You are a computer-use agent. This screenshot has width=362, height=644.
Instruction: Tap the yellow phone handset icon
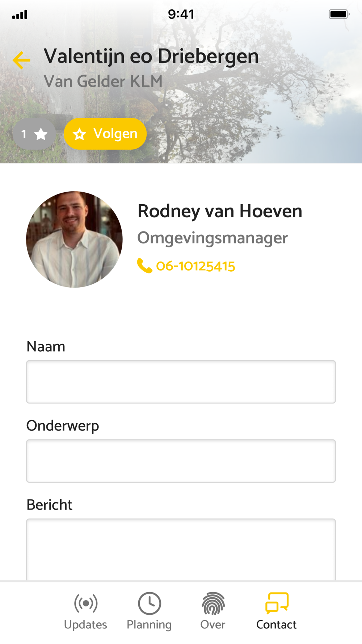(x=144, y=266)
